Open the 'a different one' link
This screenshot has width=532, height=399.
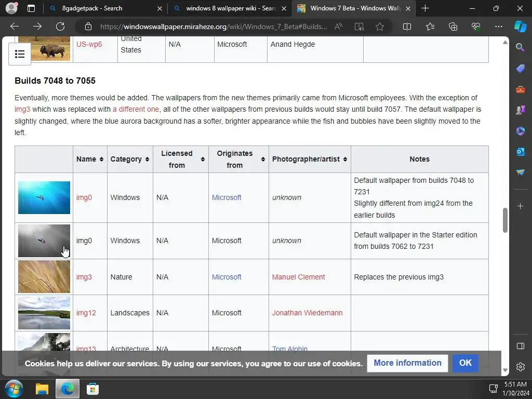(x=136, y=109)
